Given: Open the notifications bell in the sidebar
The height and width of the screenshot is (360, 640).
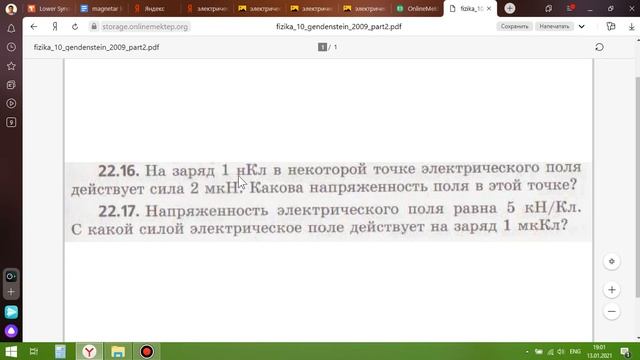Looking at the screenshot, I should (x=11, y=29).
